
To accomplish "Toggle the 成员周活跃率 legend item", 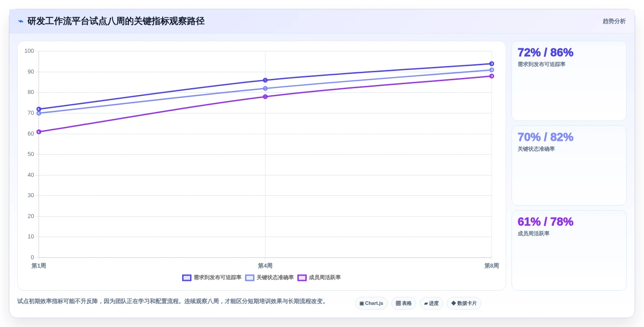I will (319, 278).
